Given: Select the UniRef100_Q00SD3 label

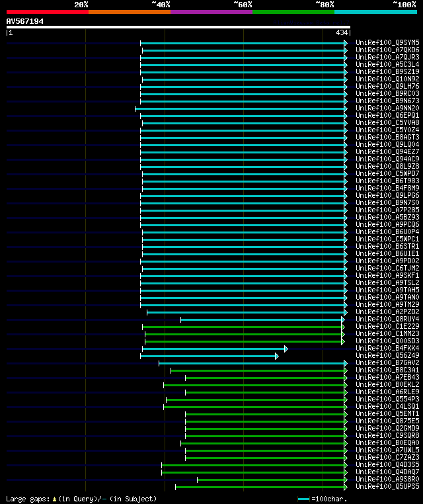Looking at the screenshot, I should tap(387, 341).
